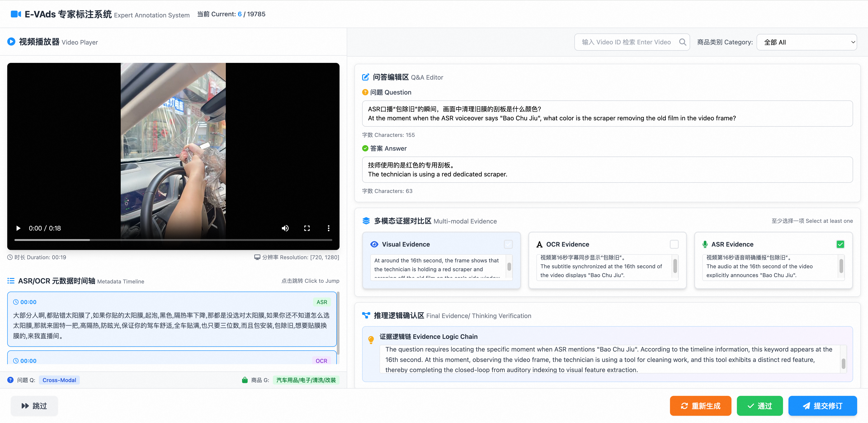868x423 pixels.
Task: Open video player more options menu
Action: coord(328,228)
